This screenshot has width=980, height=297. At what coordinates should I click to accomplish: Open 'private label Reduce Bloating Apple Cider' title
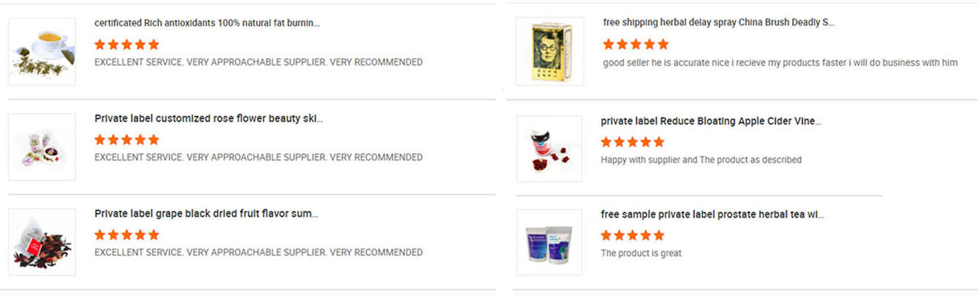tap(711, 121)
